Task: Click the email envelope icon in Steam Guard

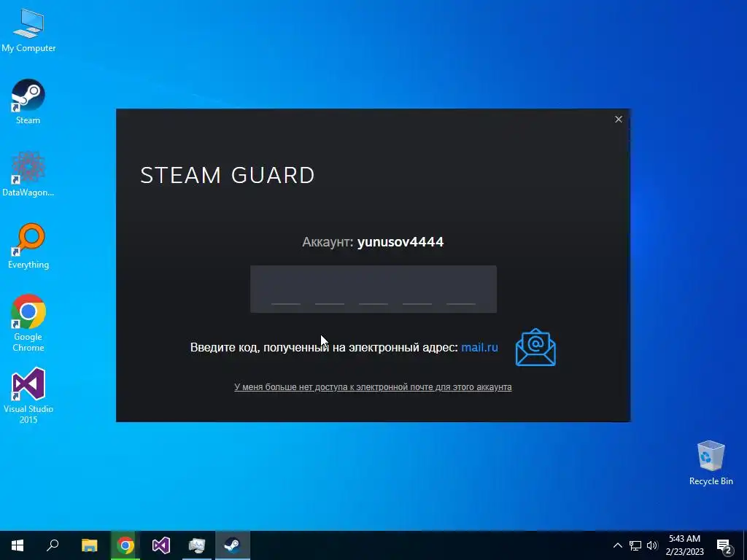Action: [535, 347]
